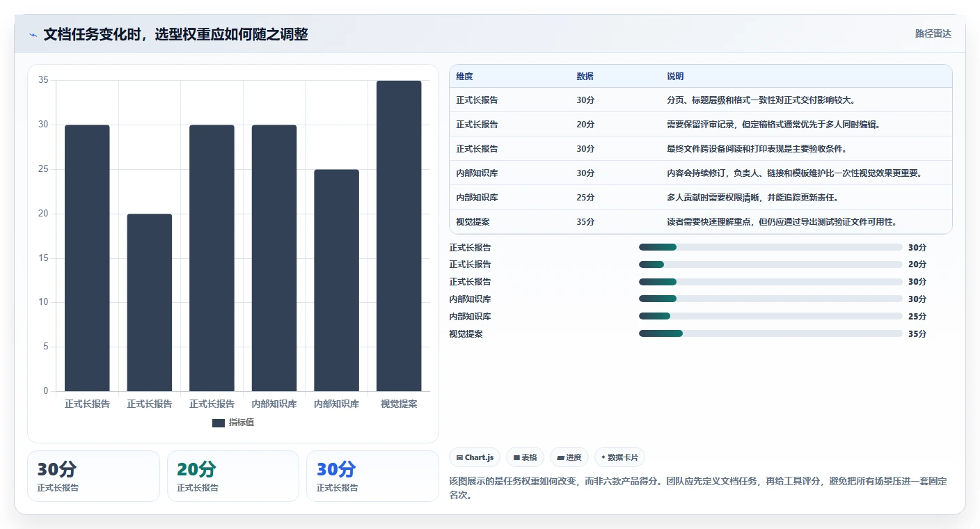
Task: Toggle the 指标值 legend item
Action: click(233, 423)
